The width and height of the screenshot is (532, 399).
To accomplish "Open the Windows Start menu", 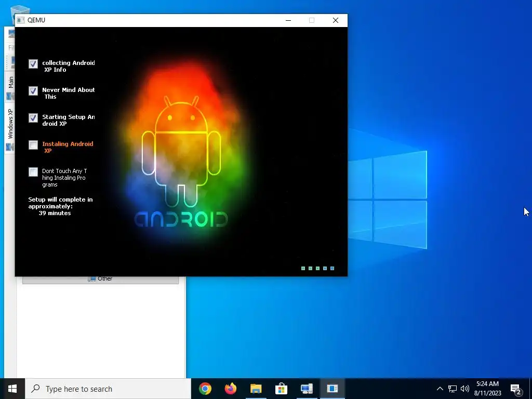I will 12,389.
